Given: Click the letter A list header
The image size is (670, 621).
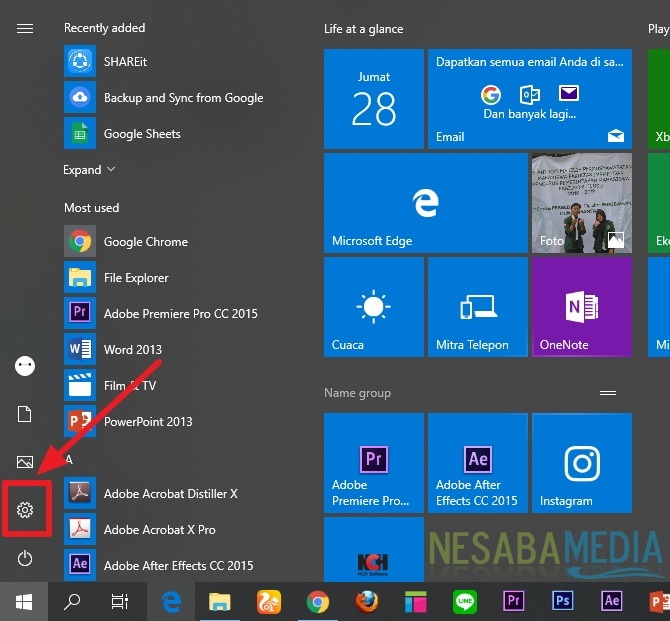Looking at the screenshot, I should click(x=69, y=460).
